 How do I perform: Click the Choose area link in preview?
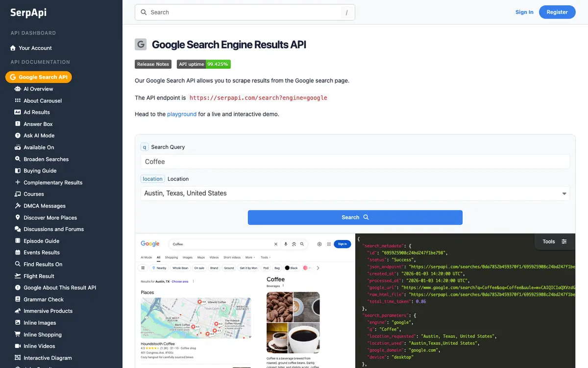point(179,282)
